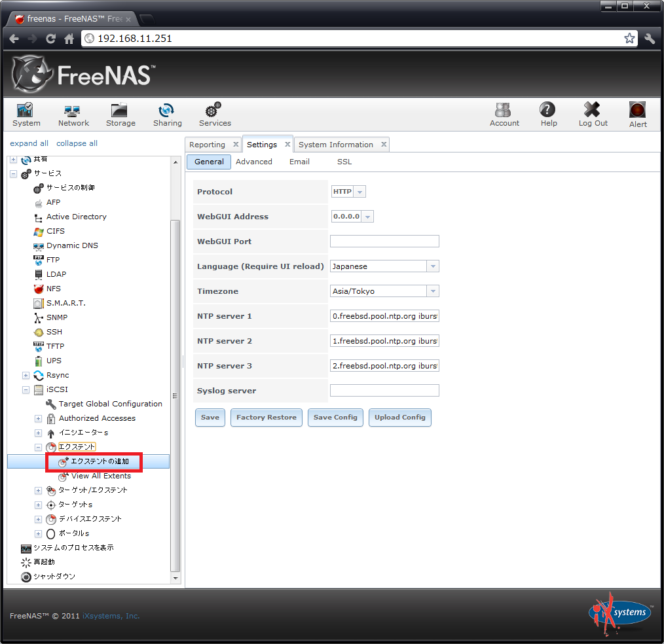Image resolution: width=664 pixels, height=644 pixels.
Task: Open the Storage toolbar icon
Action: pyautogui.click(x=120, y=115)
